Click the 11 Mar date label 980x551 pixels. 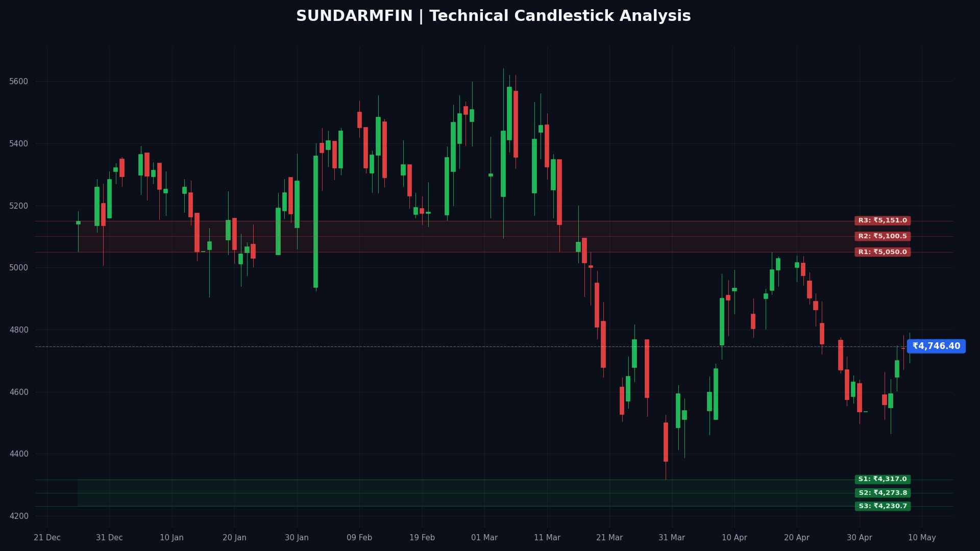click(x=547, y=538)
